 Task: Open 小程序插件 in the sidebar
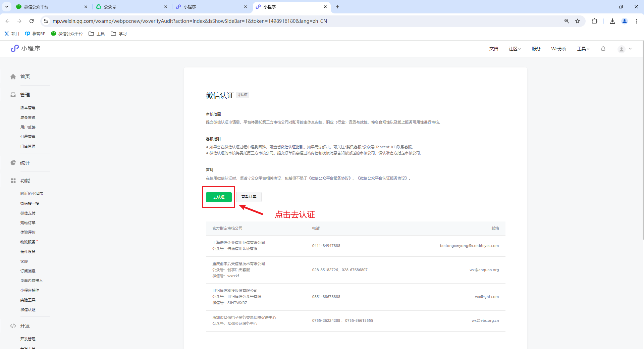tap(30, 290)
